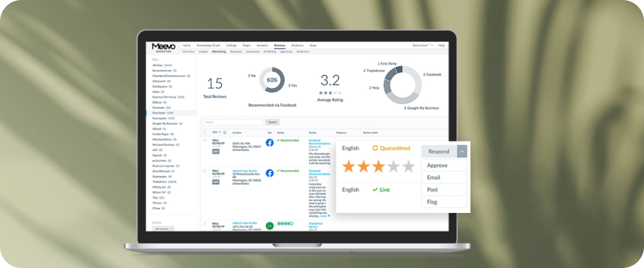Screen dimensions: 644x268
Task: Click the fifth gray star in popup
Action: 409,167
